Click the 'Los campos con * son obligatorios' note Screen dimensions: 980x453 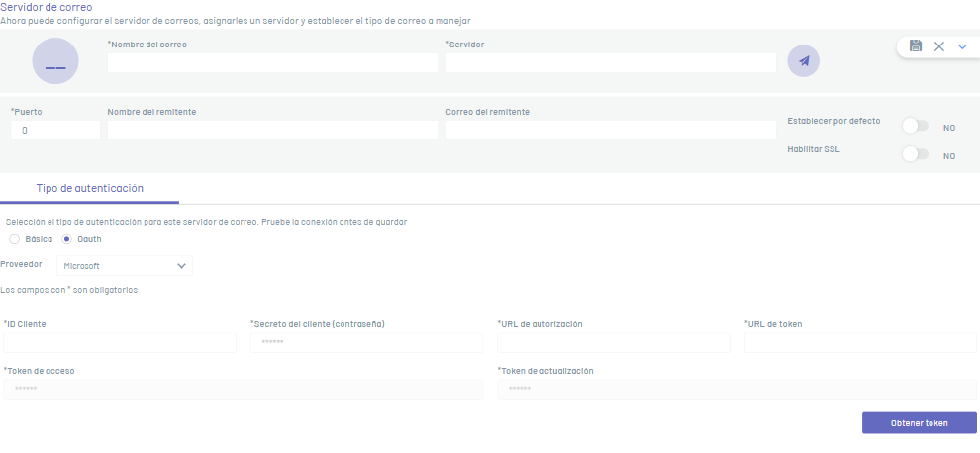(x=68, y=290)
